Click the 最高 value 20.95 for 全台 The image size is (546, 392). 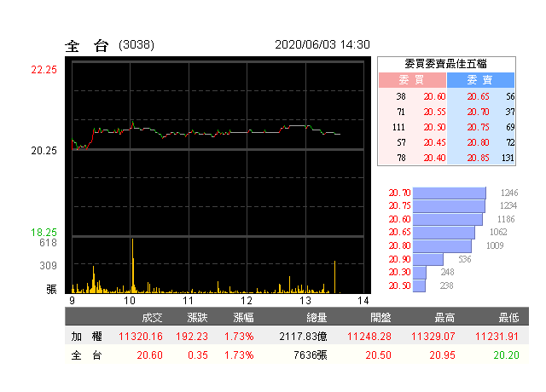click(x=446, y=355)
